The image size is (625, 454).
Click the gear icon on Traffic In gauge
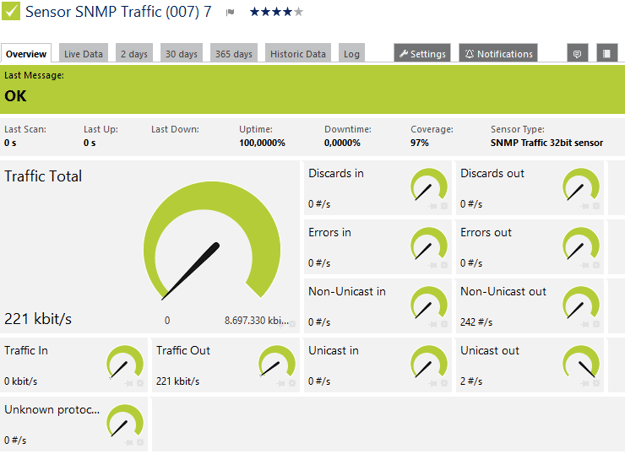(140, 383)
